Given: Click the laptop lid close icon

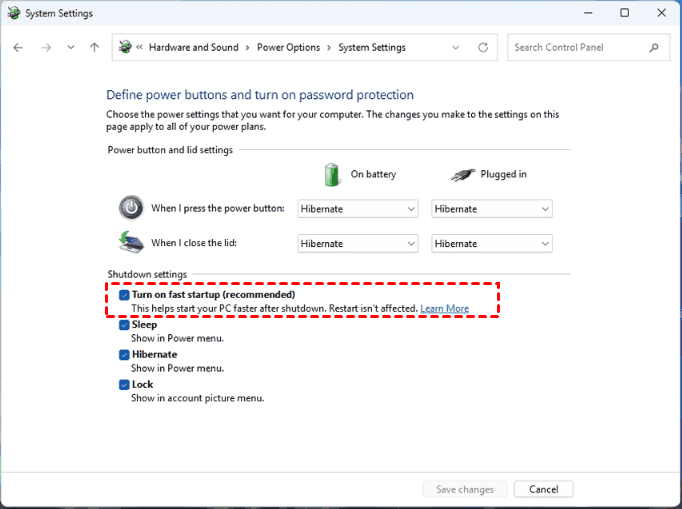Looking at the screenshot, I should 131,243.
